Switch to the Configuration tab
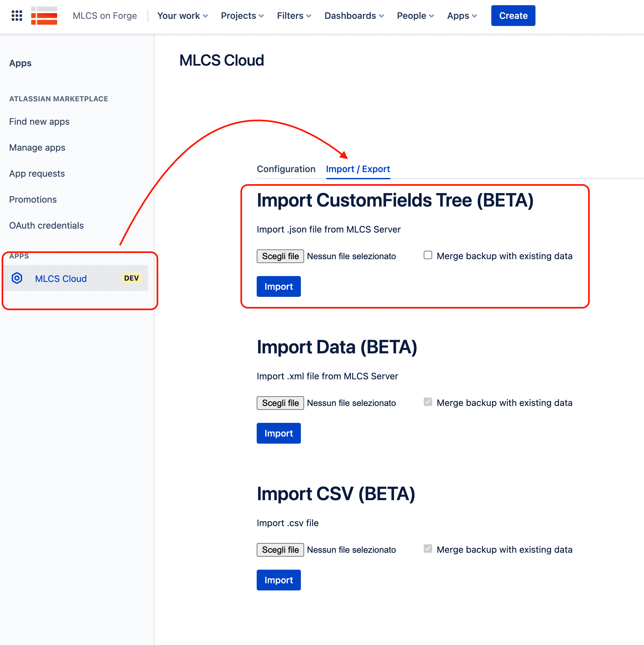The width and height of the screenshot is (644, 645). [x=286, y=169]
